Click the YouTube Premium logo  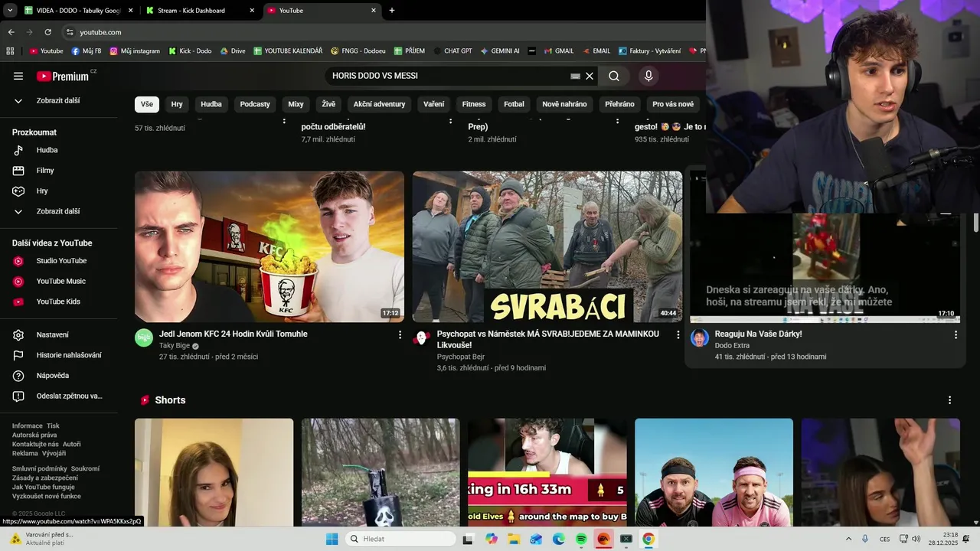[x=63, y=76]
